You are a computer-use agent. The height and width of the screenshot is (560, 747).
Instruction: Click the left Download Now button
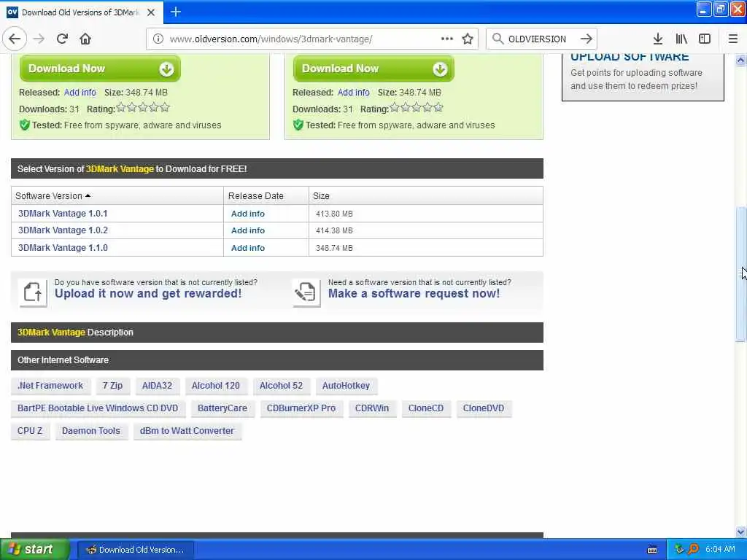click(x=100, y=69)
